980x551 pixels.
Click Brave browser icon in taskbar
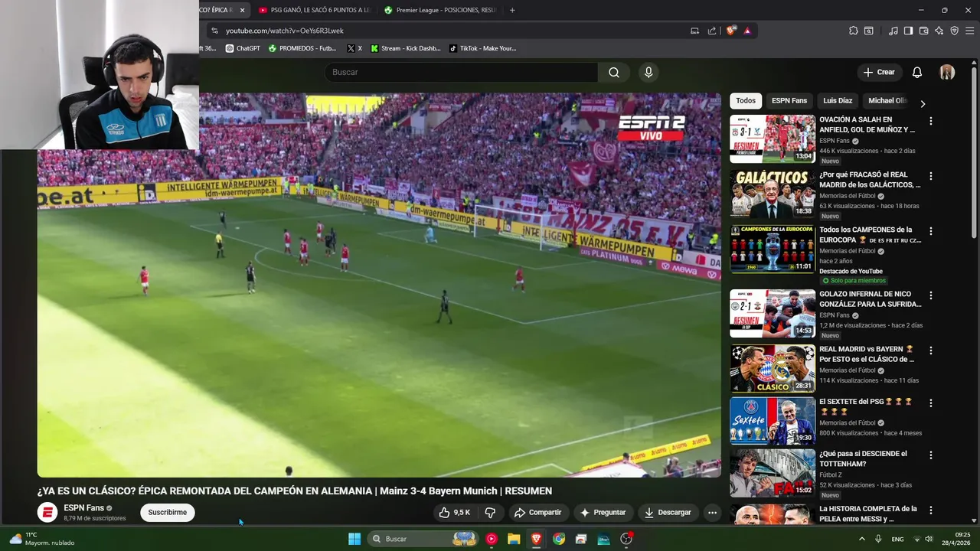click(537, 539)
